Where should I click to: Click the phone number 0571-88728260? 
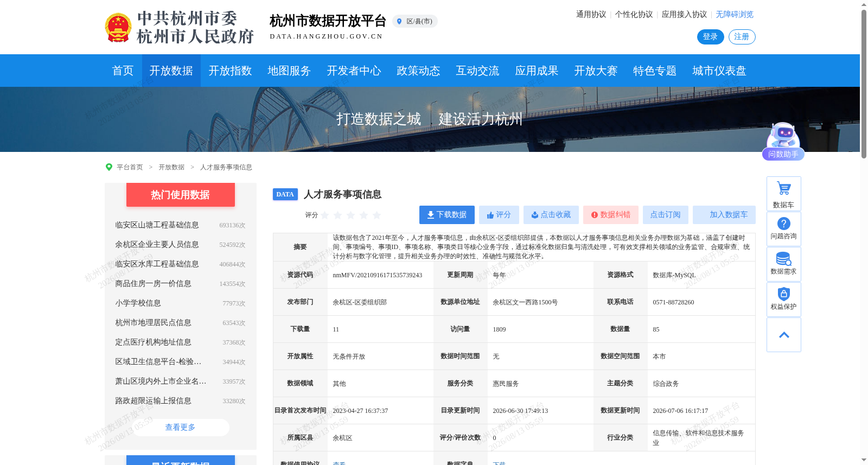(x=673, y=302)
